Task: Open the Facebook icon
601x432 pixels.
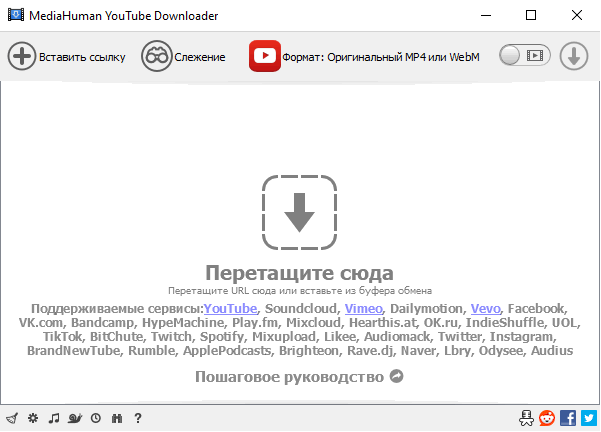Action: [568, 418]
